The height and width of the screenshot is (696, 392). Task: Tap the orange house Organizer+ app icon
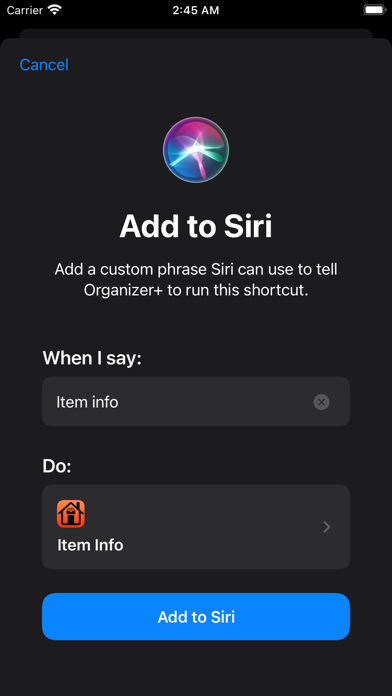[x=71, y=514]
